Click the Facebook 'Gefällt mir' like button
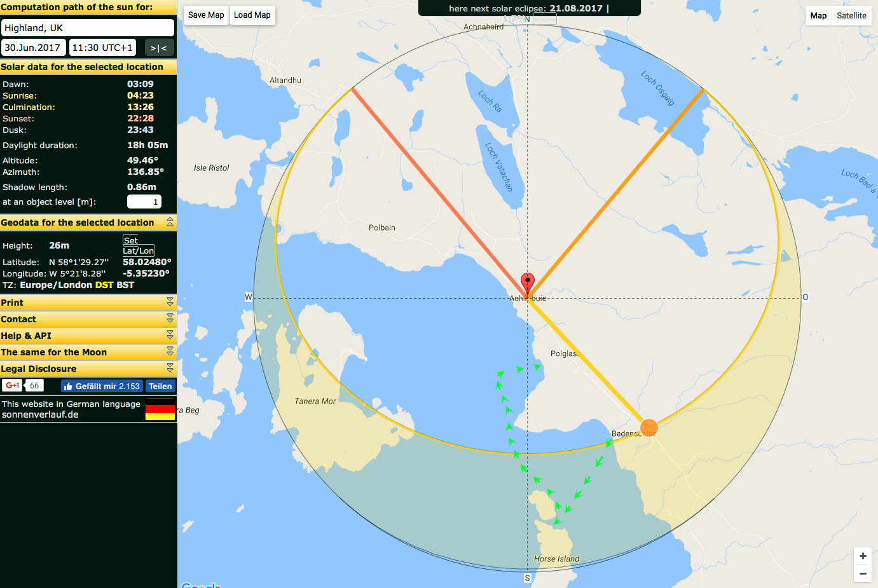 point(102,386)
